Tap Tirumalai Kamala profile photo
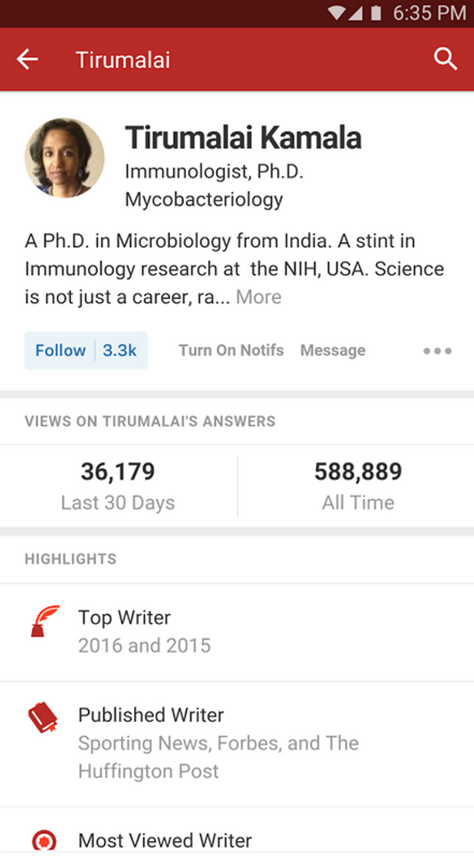 coord(65,158)
